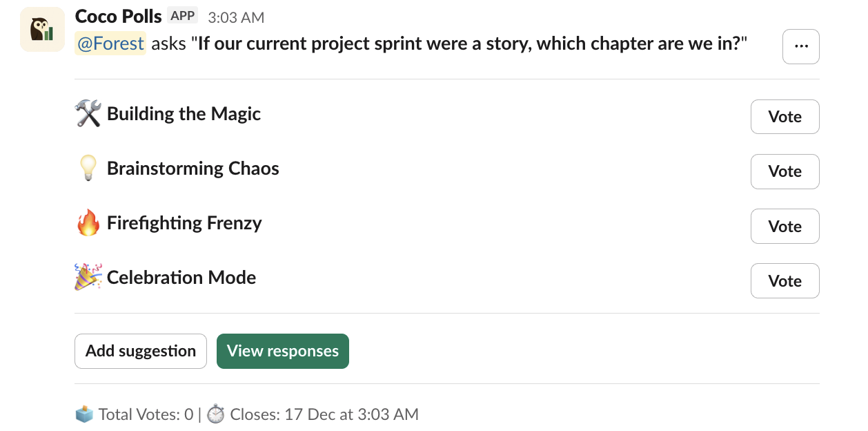868x431 pixels.
Task: Click the ballot box icon near Total Votes
Action: pyautogui.click(x=83, y=414)
